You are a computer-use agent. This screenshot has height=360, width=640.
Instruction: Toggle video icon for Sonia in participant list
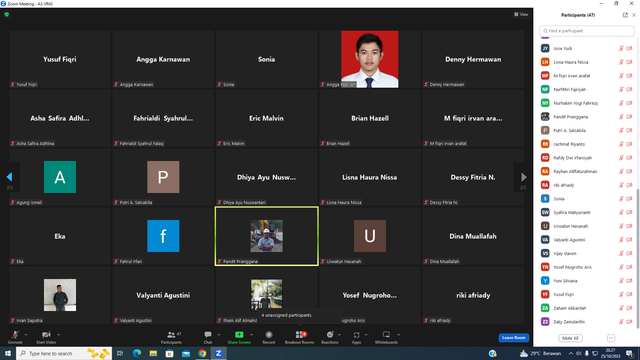pos(629,199)
